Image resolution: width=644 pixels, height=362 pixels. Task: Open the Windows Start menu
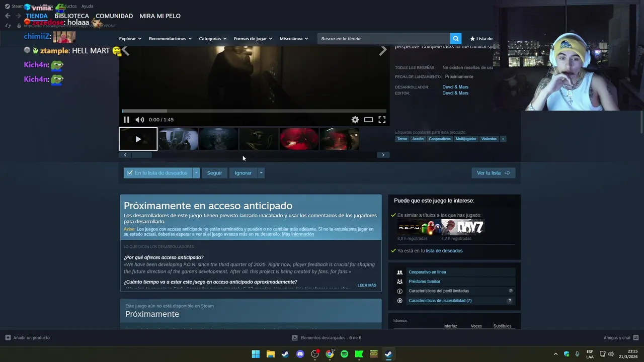pos(256,354)
